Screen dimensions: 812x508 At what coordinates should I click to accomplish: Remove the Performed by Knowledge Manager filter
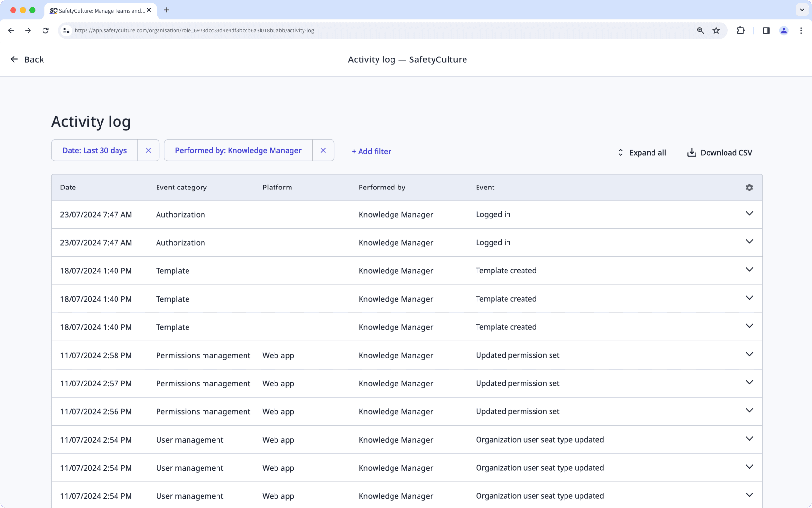tap(323, 150)
